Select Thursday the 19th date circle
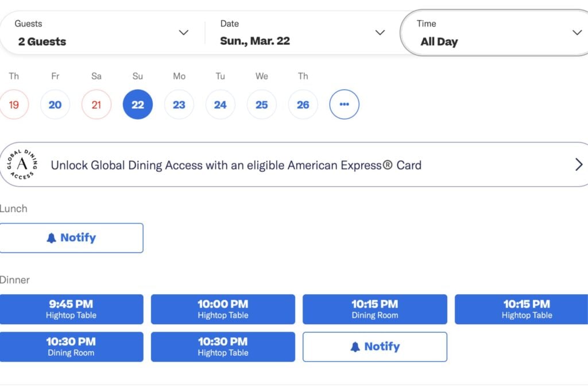This screenshot has height=392, width=588. (14, 105)
